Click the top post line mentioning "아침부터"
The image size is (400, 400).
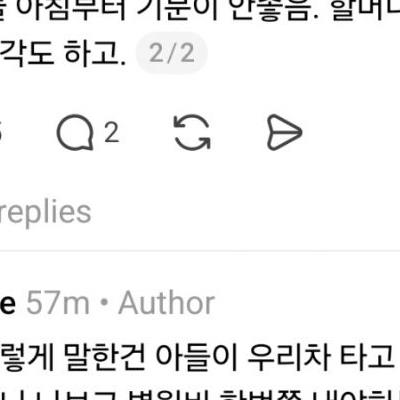(x=200, y=10)
